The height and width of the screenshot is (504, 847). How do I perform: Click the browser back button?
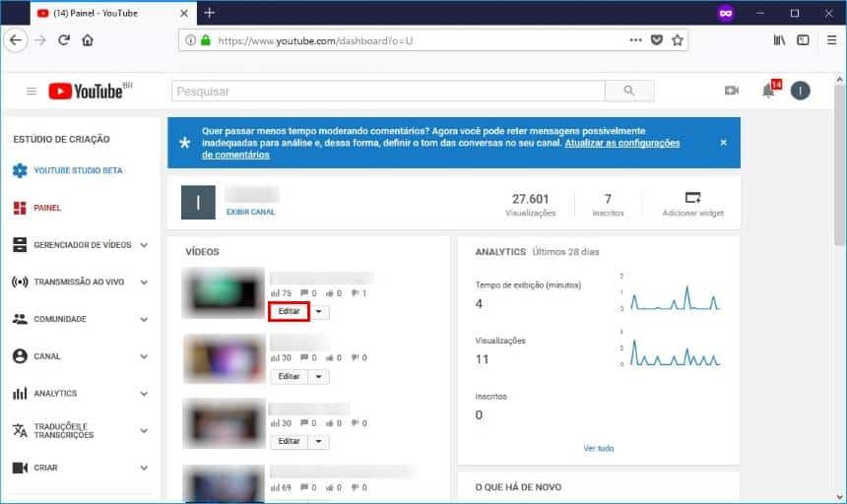click(15, 40)
